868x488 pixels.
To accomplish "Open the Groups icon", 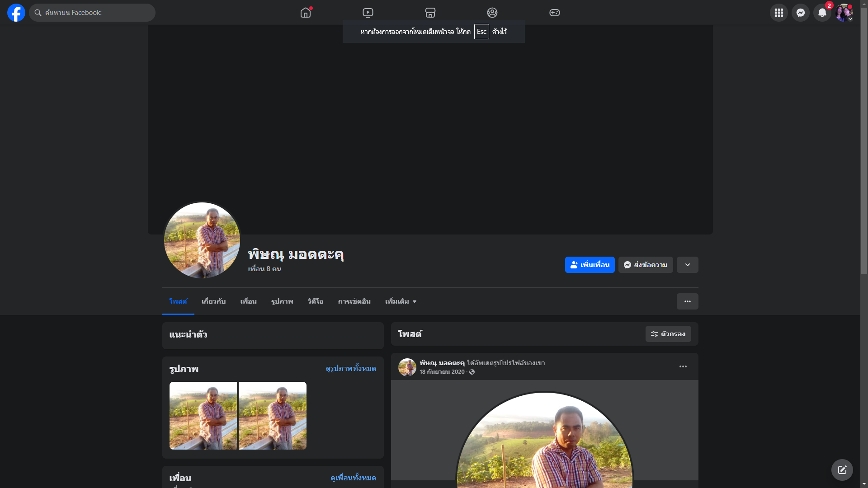I will [492, 13].
